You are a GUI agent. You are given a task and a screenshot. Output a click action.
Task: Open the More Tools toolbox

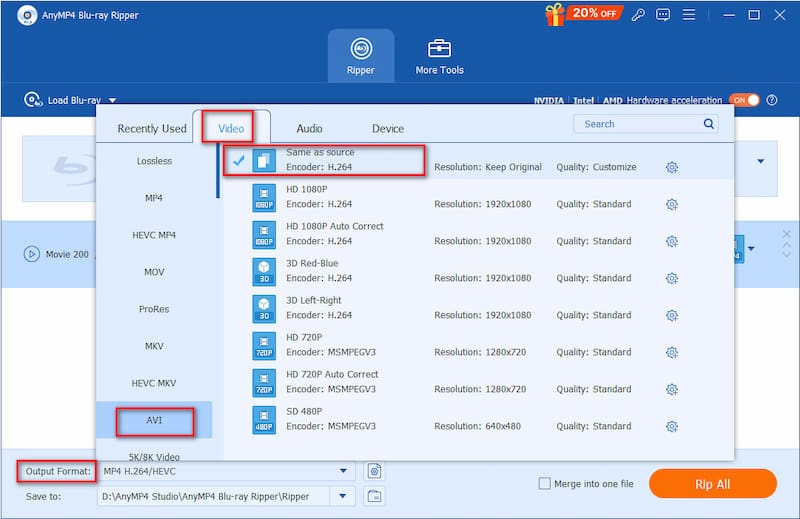(x=439, y=56)
